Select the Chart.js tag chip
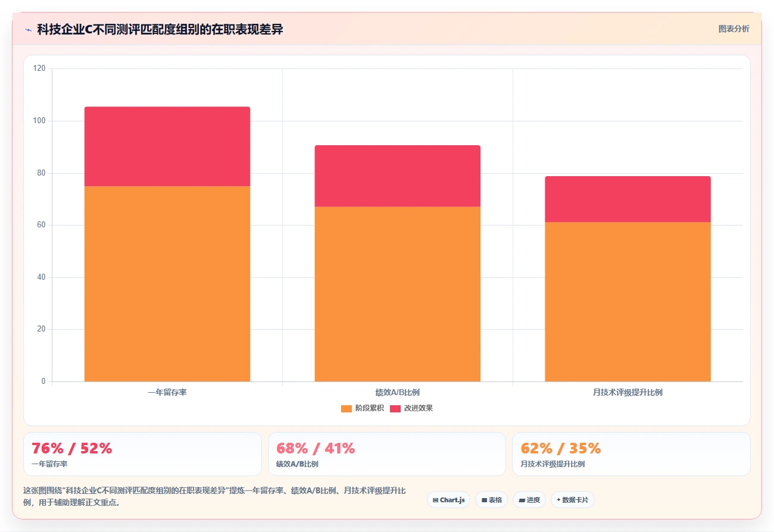 448,500
